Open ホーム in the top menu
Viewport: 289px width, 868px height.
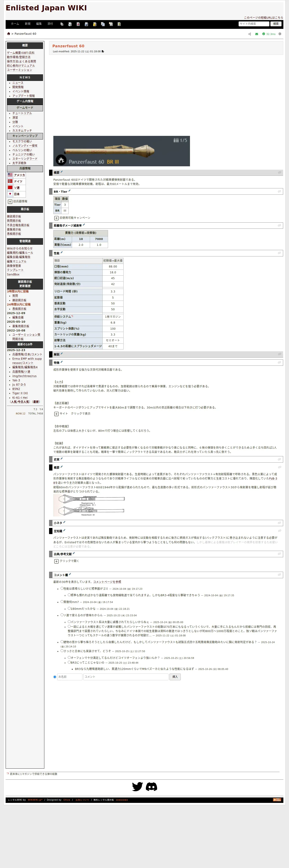(x=15, y=24)
